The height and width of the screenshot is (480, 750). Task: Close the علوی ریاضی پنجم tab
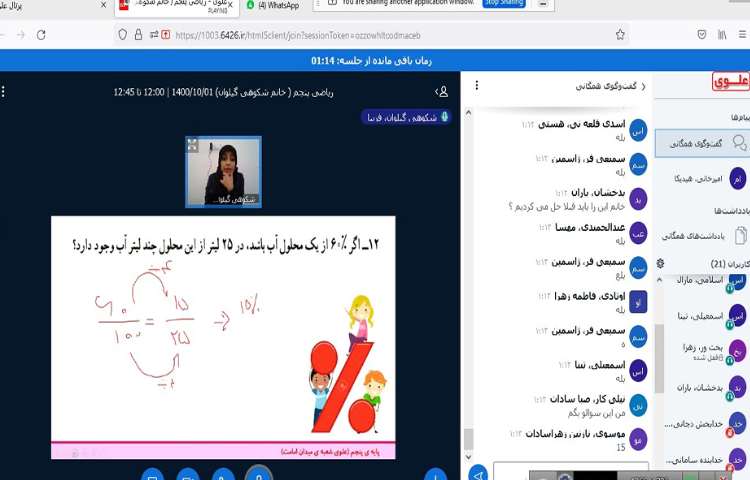(230, 4)
